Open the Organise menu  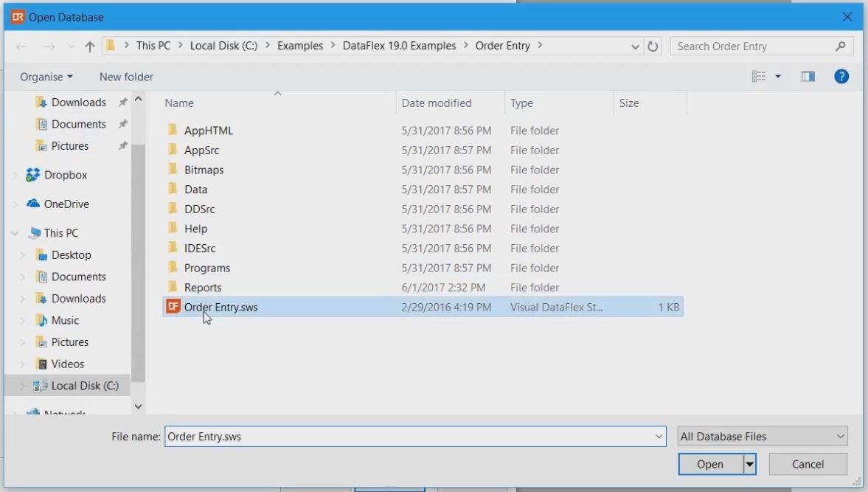[x=46, y=77]
